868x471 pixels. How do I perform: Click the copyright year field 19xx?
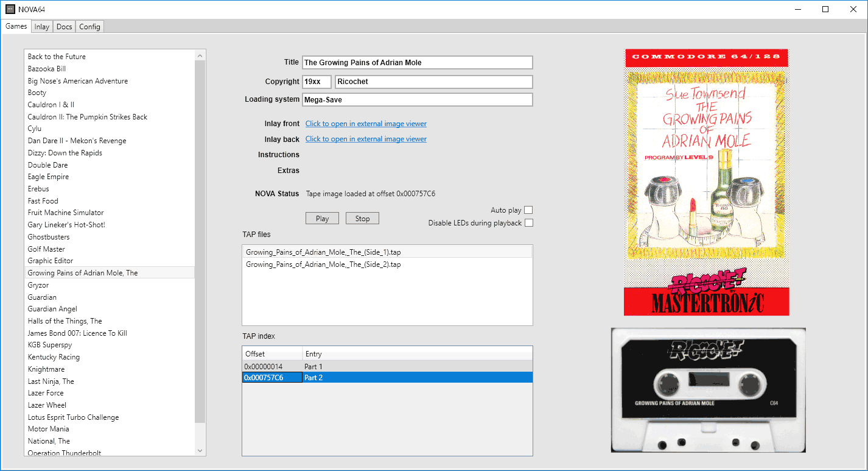click(x=317, y=82)
